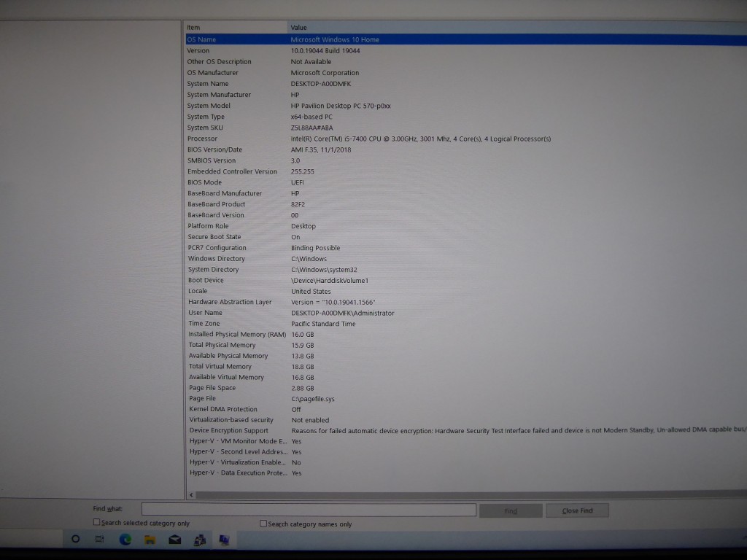Select the Intel Core i5-7400 processor value
The width and height of the screenshot is (747, 560).
point(421,139)
